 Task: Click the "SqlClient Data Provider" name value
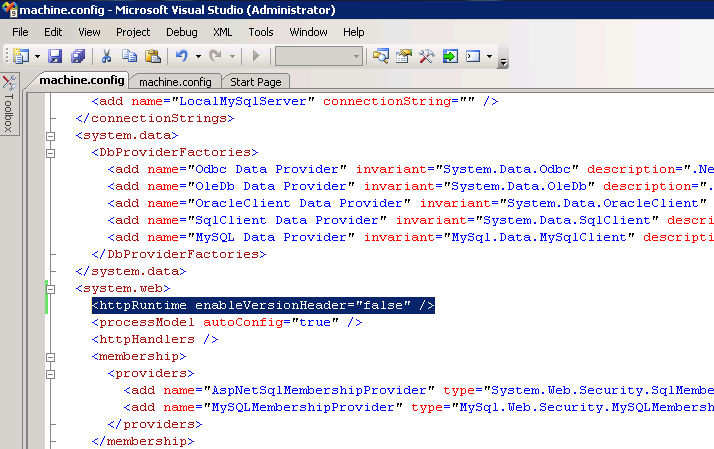pos(287,220)
